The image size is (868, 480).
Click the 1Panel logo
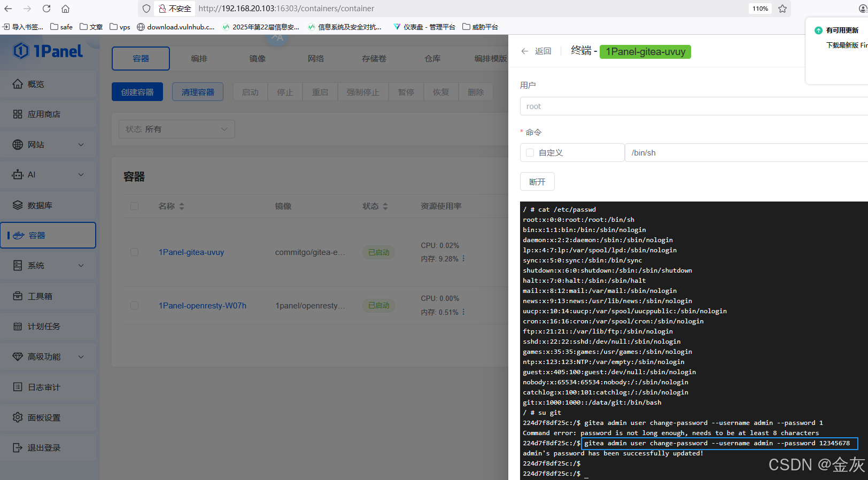48,51
